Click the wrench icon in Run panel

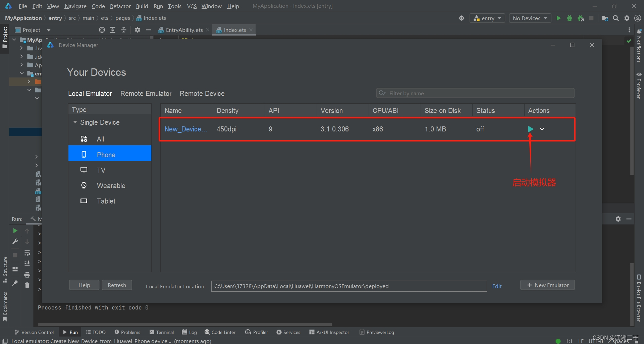[15, 241]
